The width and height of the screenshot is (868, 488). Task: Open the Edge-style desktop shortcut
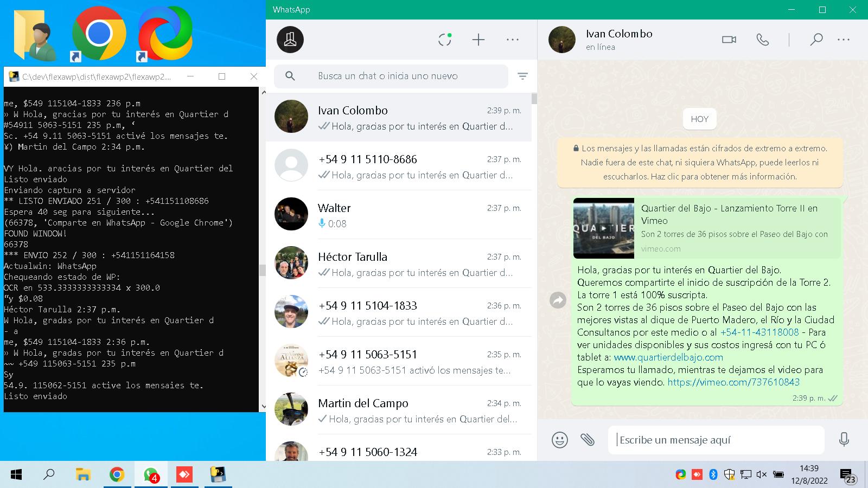(x=165, y=34)
